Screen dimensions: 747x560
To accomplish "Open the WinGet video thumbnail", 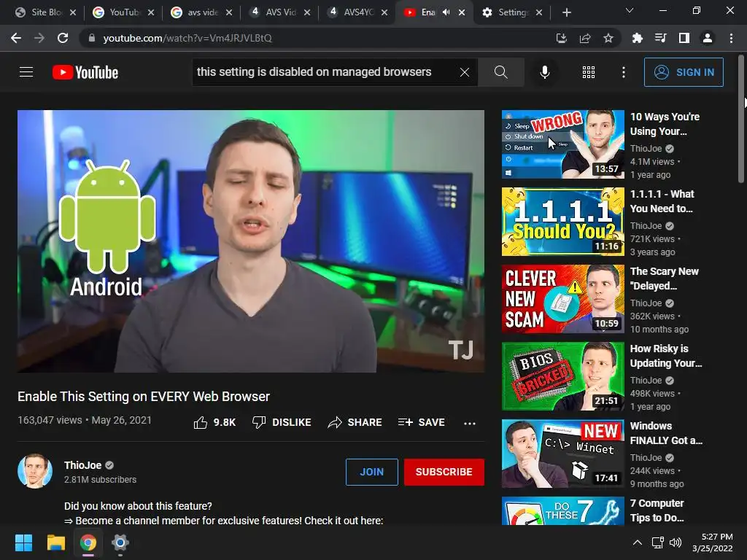I will point(562,454).
